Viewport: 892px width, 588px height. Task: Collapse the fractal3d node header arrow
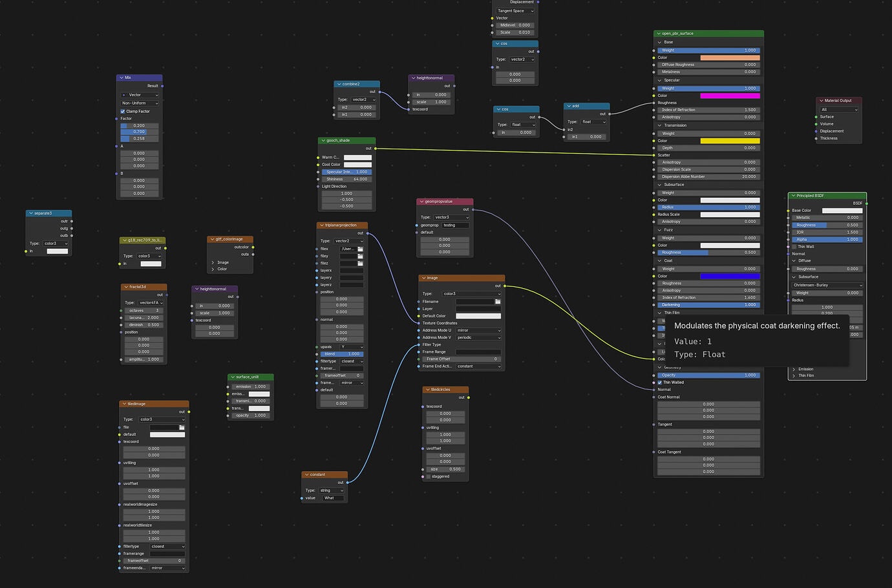(125, 287)
